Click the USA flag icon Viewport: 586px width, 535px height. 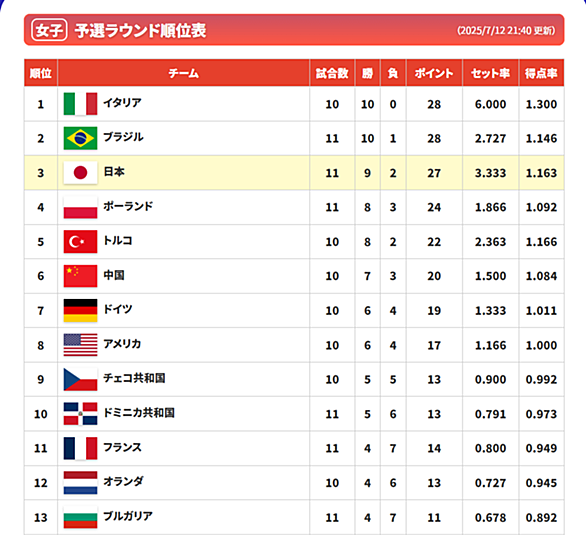point(80,345)
